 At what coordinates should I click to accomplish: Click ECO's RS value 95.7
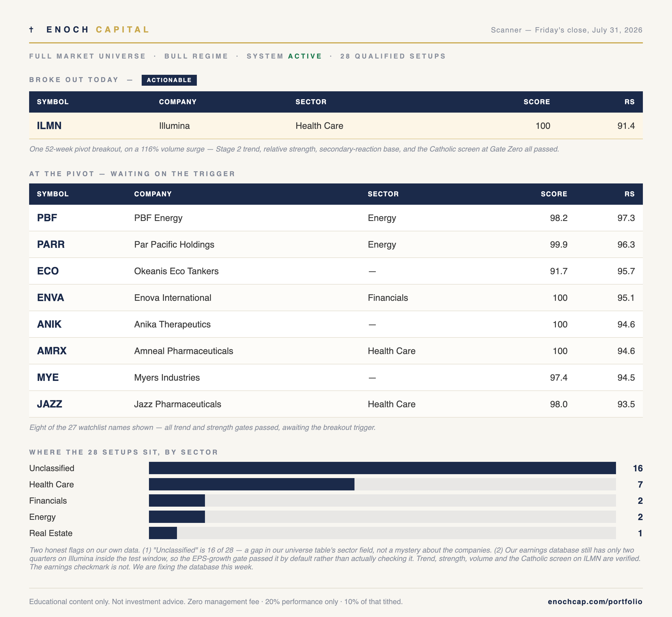coord(626,271)
